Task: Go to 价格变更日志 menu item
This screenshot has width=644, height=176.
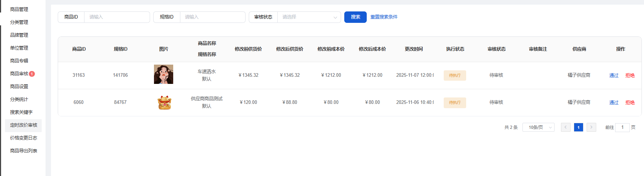Action: pos(24,138)
